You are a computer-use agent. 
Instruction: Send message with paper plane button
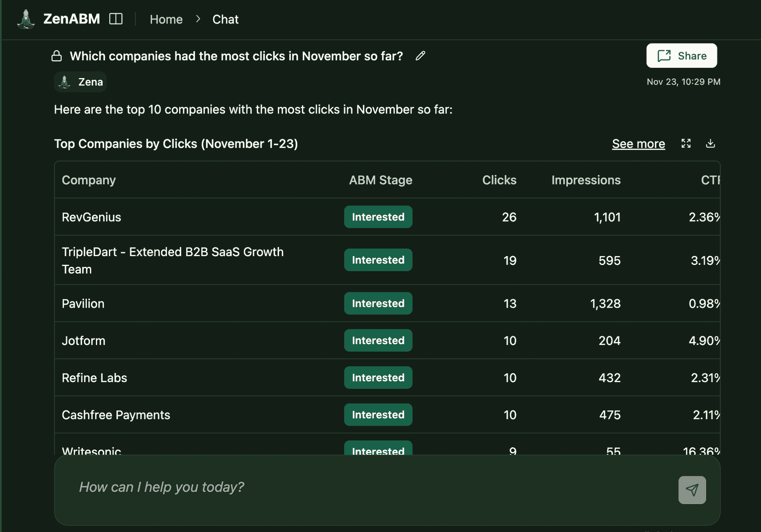click(x=692, y=490)
